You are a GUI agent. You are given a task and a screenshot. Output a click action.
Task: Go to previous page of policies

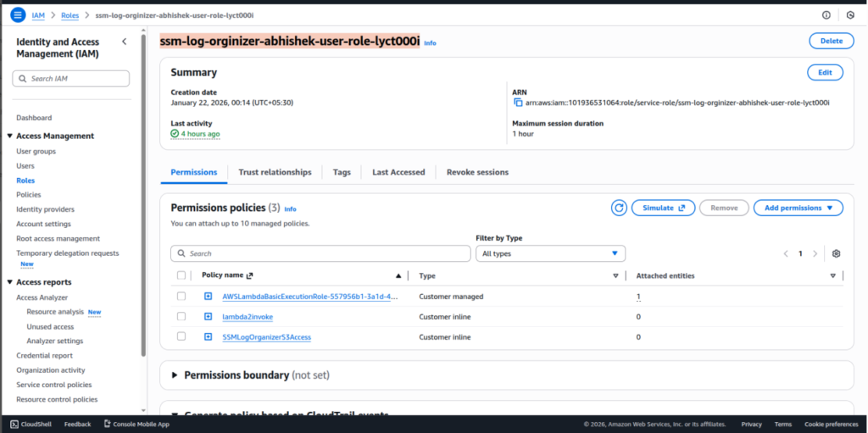pos(786,253)
